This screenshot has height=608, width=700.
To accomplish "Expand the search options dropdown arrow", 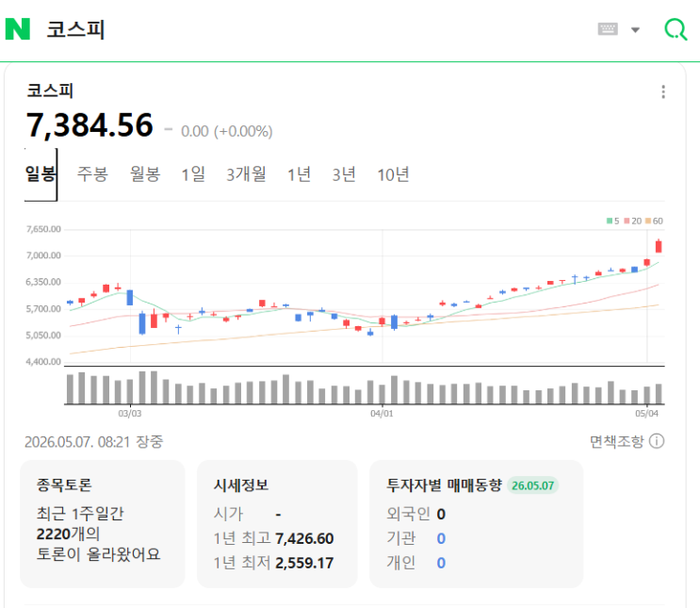I will pos(635,30).
